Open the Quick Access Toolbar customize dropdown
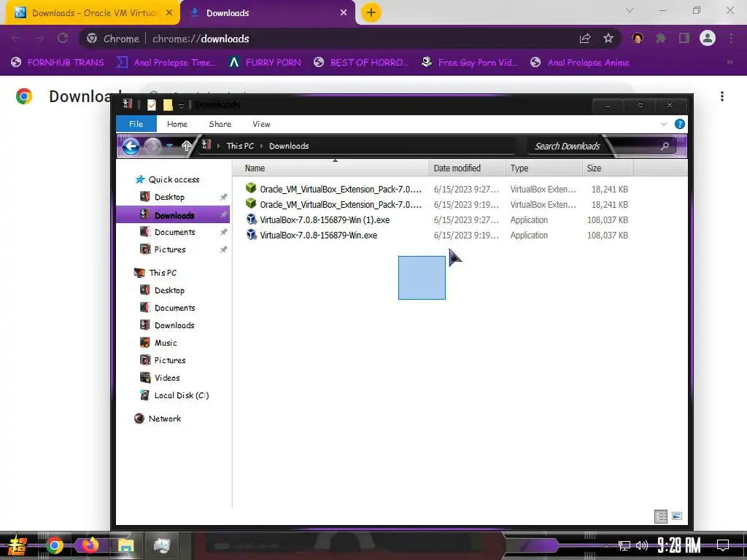Screen dimensions: 747x560 click(x=181, y=105)
